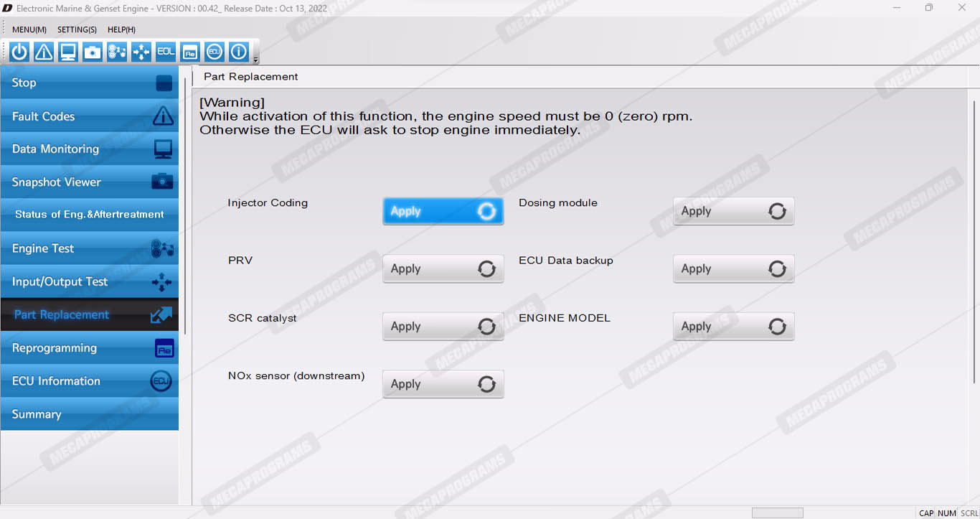Open the SETTING(S) menu
The width and height of the screenshot is (980, 519).
(x=77, y=29)
